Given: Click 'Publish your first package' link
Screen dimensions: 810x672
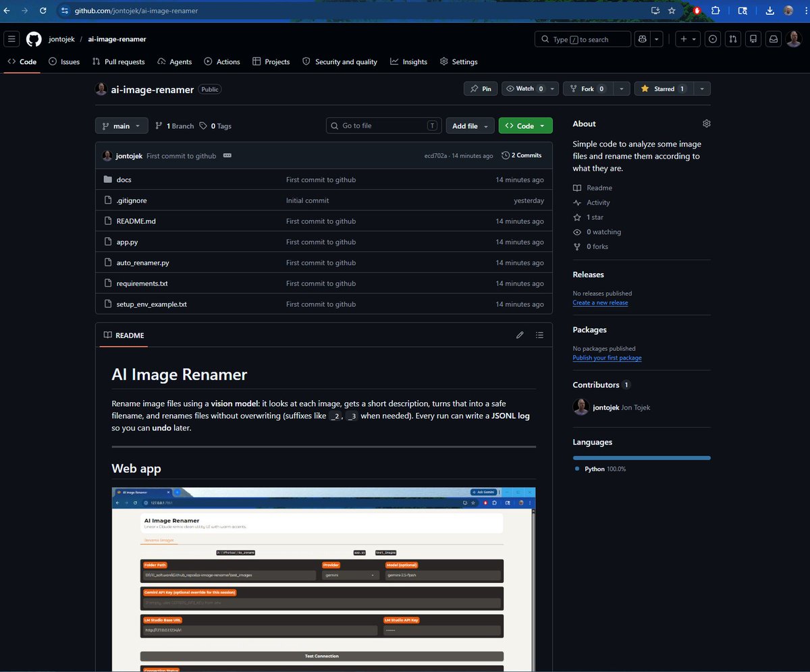Looking at the screenshot, I should tap(607, 358).
